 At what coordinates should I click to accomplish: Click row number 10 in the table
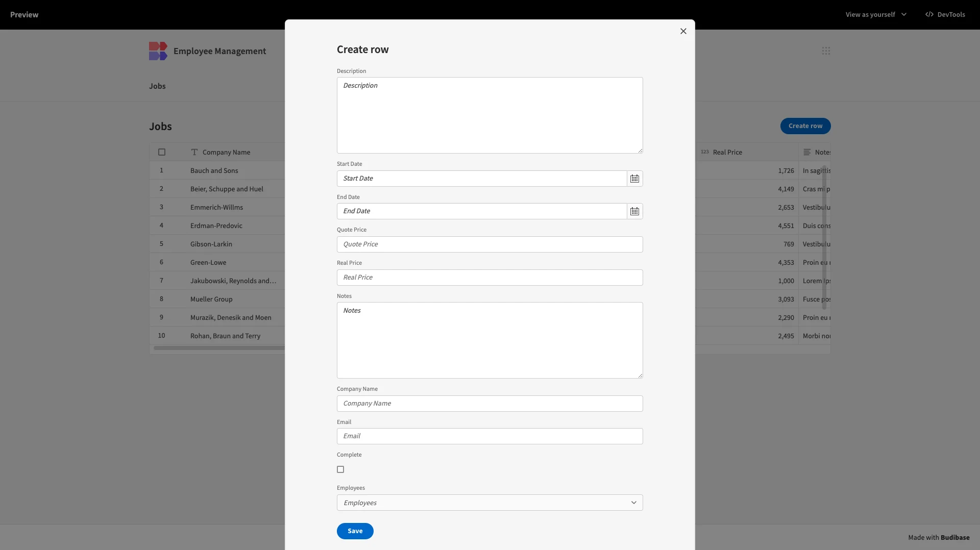coord(161,336)
